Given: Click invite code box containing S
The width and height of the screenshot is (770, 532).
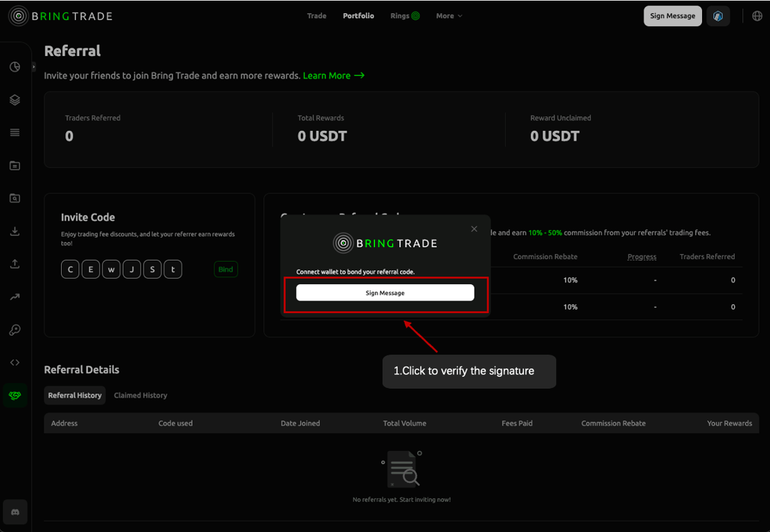Looking at the screenshot, I should [152, 269].
